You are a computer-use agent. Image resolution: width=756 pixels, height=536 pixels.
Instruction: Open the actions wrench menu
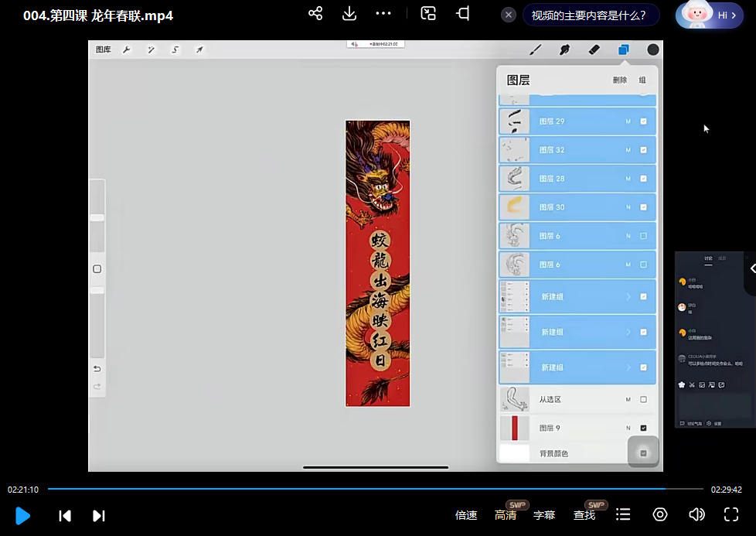click(126, 50)
